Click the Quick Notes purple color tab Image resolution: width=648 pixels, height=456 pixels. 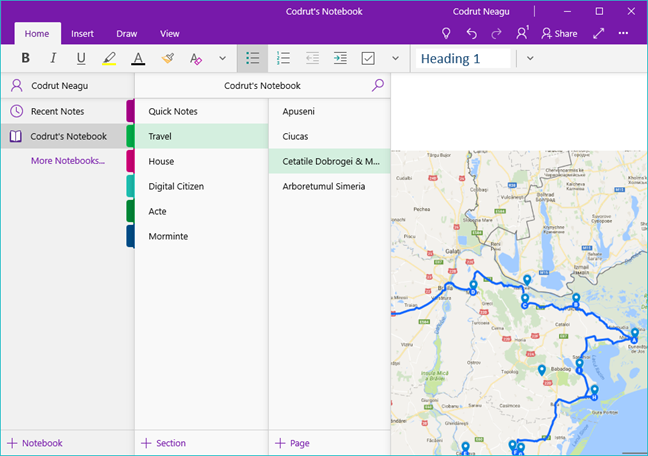coord(130,111)
